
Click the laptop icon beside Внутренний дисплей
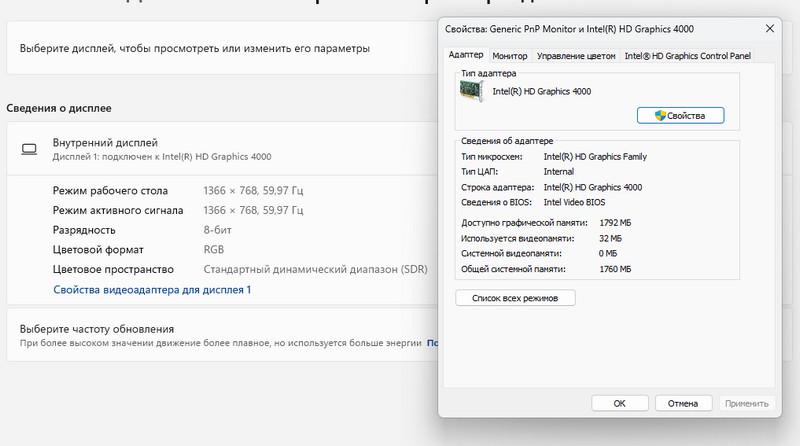pyautogui.click(x=29, y=149)
